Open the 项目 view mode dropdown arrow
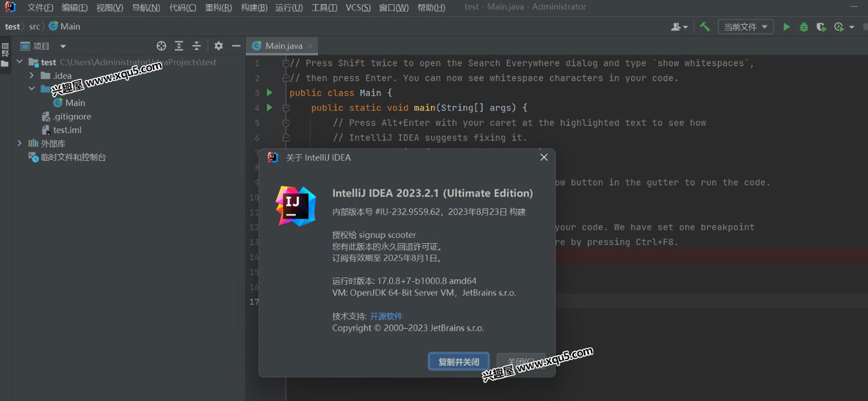The height and width of the screenshot is (401, 868). point(63,46)
